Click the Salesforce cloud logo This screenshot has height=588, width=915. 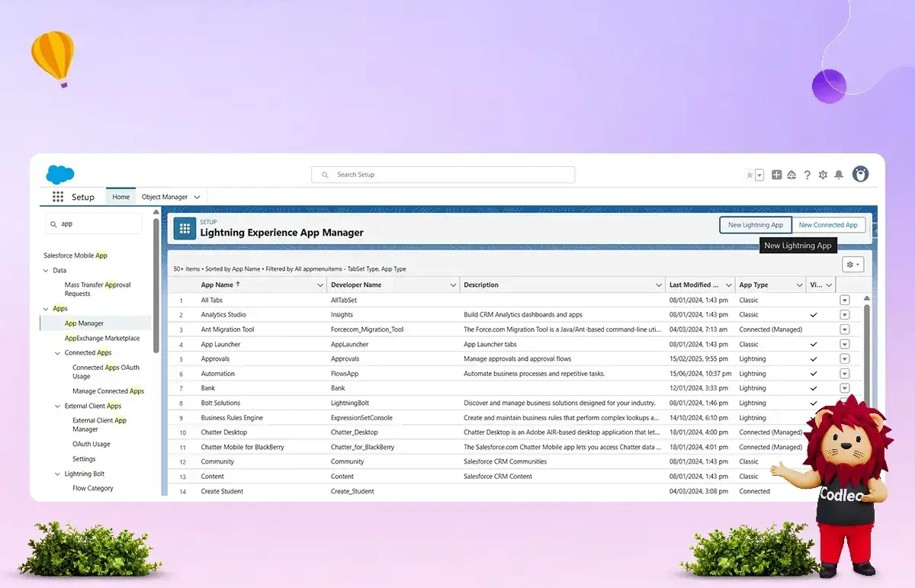(60, 175)
